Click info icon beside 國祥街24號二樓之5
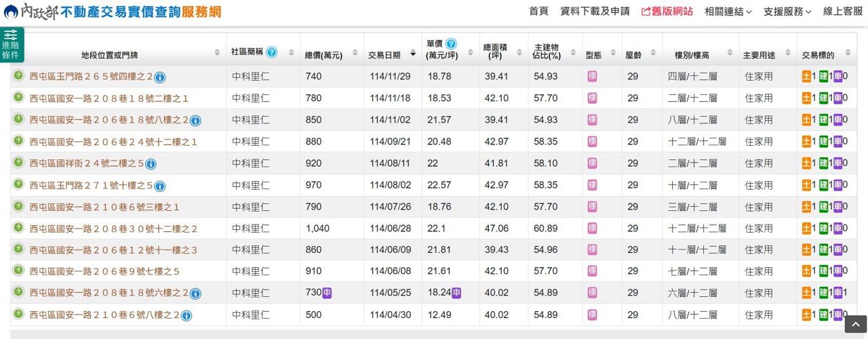The height and width of the screenshot is (339, 868). click(x=151, y=164)
